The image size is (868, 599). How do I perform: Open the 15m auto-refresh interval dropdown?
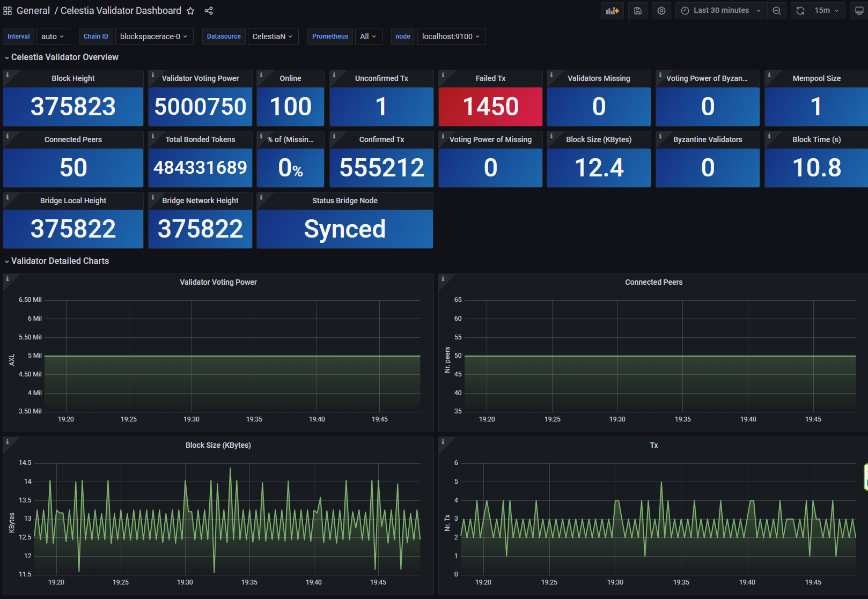(x=825, y=10)
